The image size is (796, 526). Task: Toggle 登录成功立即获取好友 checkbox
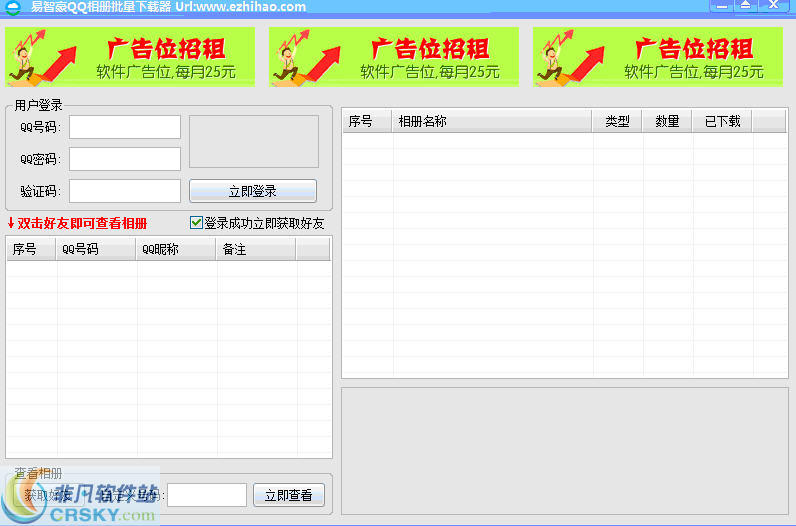click(x=196, y=223)
